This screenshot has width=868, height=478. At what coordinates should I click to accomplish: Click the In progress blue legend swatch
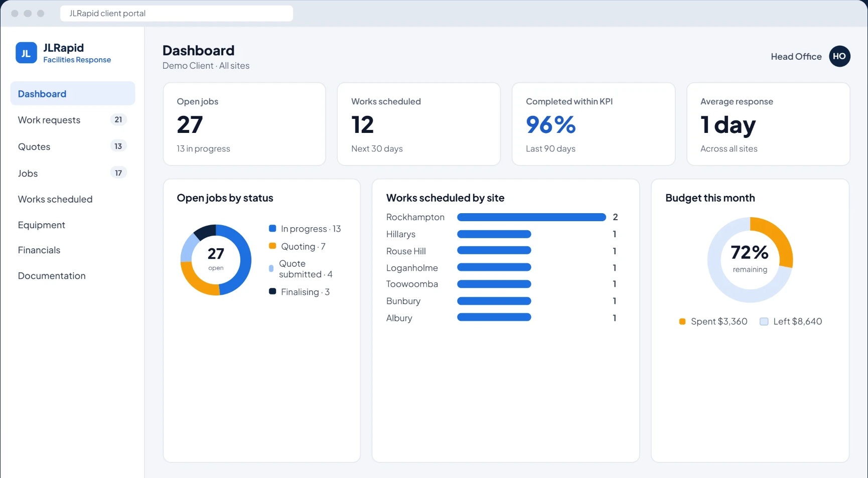pyautogui.click(x=272, y=228)
